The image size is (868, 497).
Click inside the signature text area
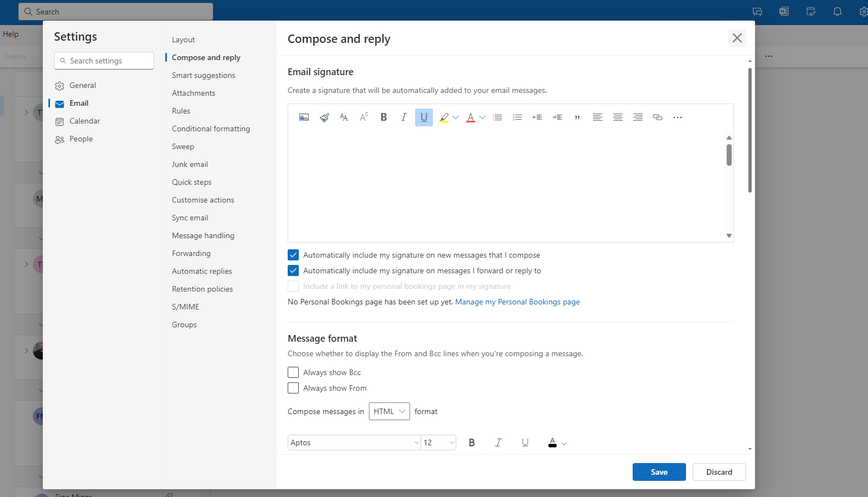(506, 186)
